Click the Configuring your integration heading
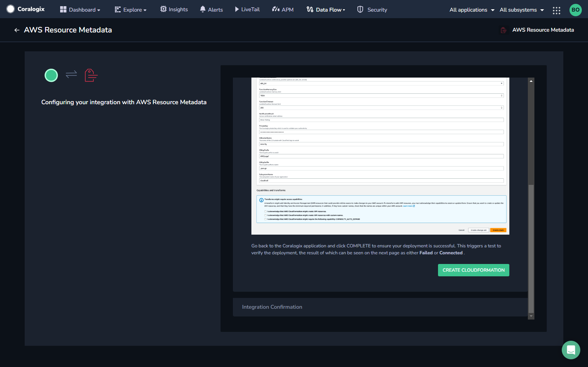 [x=124, y=102]
